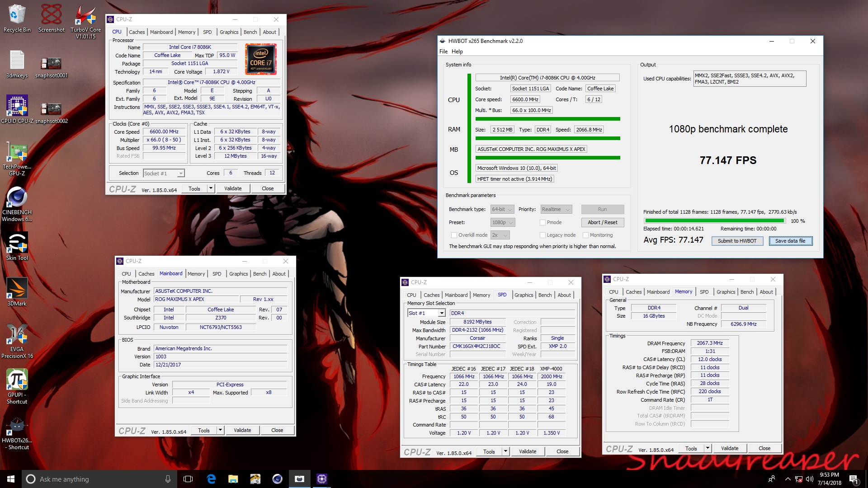Screen dimensions: 868x488
Task: Open the Slot #1 memory slot dropdown
Action: click(x=426, y=313)
